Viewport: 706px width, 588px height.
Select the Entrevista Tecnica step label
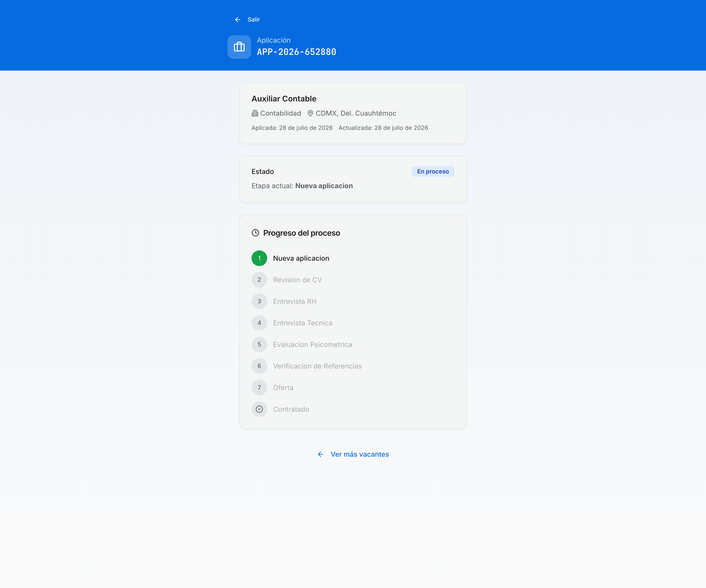tap(303, 323)
